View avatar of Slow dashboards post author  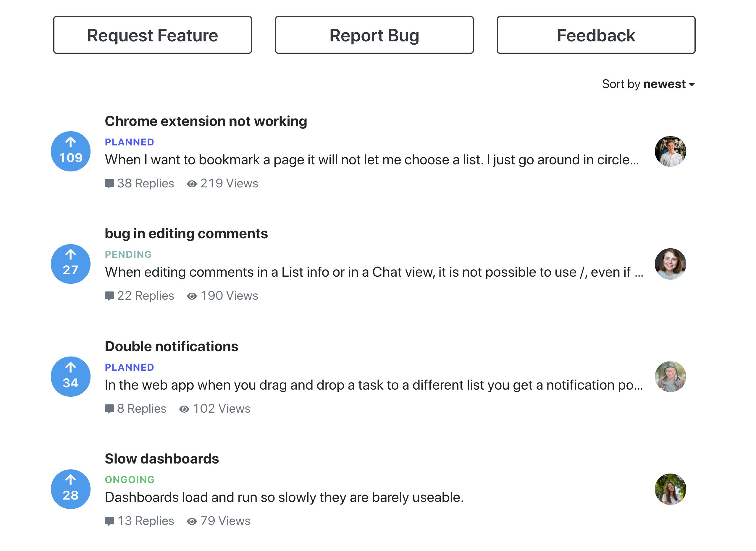(x=670, y=489)
